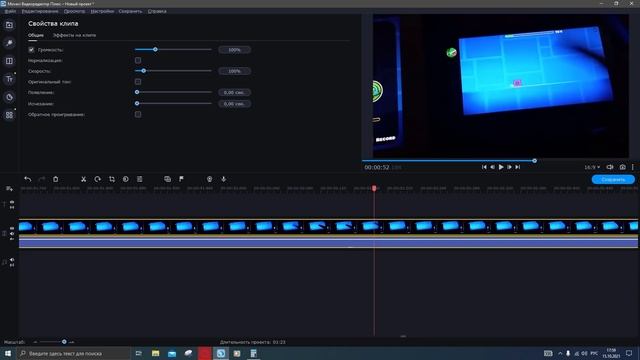Undo the last action
This screenshot has height=360, width=640.
point(27,179)
